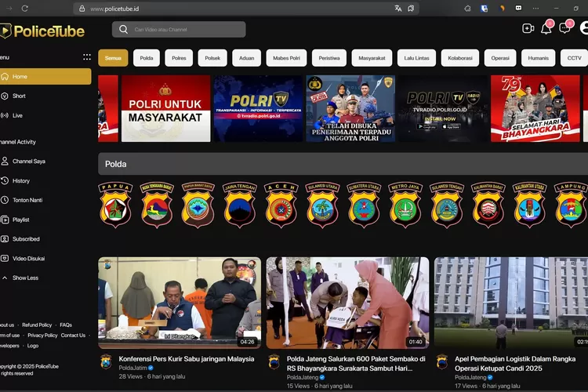Screen dimensions: 588x392
Task: Open the messages chat bubble icon
Action: point(564,29)
